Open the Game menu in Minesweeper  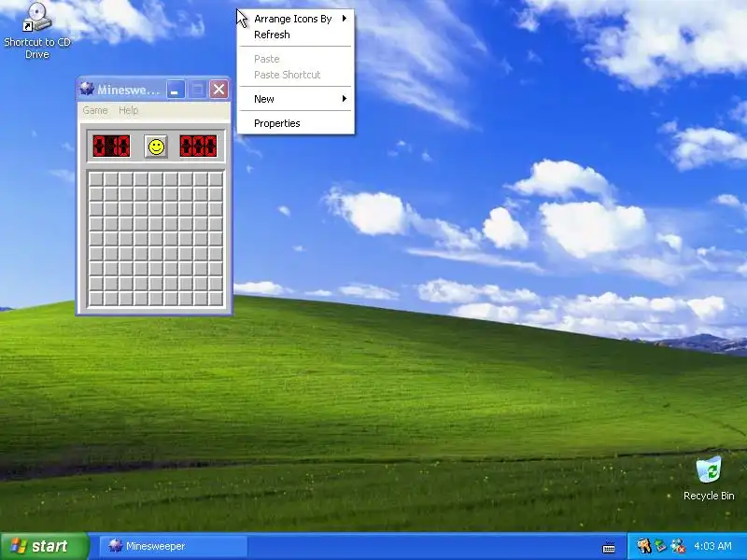pyautogui.click(x=95, y=110)
